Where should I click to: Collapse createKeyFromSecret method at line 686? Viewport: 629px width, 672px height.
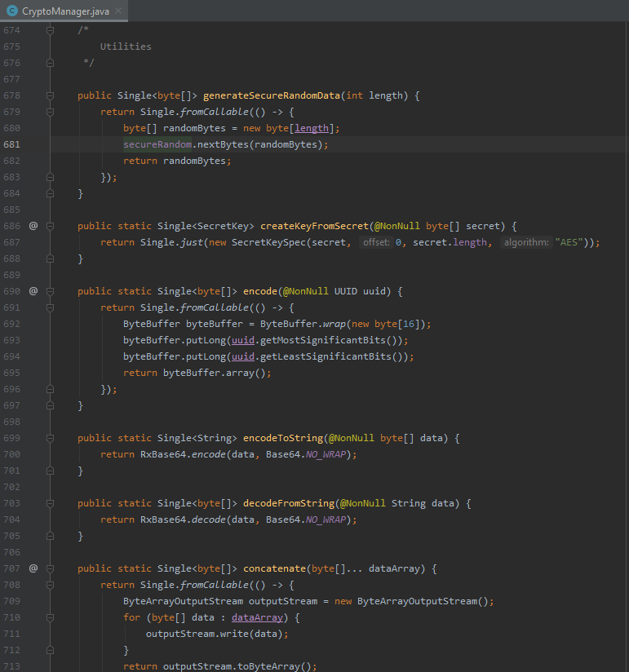[50, 226]
